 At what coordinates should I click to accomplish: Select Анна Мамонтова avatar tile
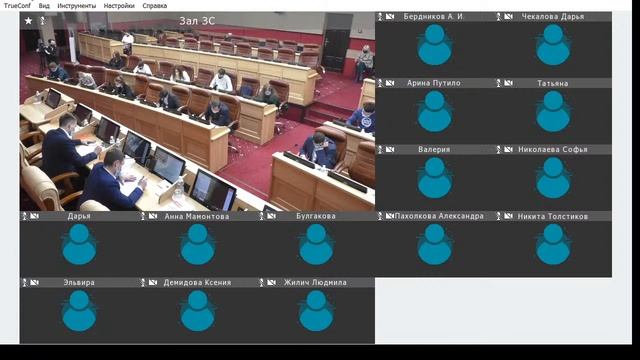coord(198,244)
